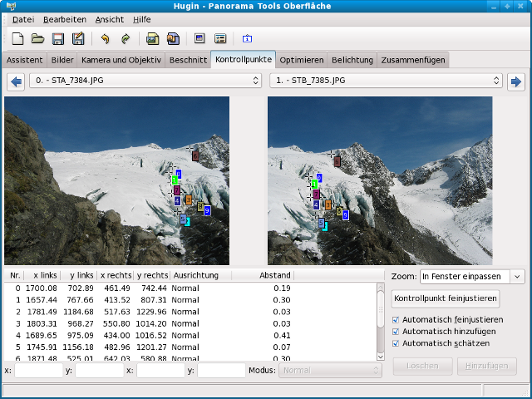Click the Save project floppy icon

pyautogui.click(x=58, y=38)
